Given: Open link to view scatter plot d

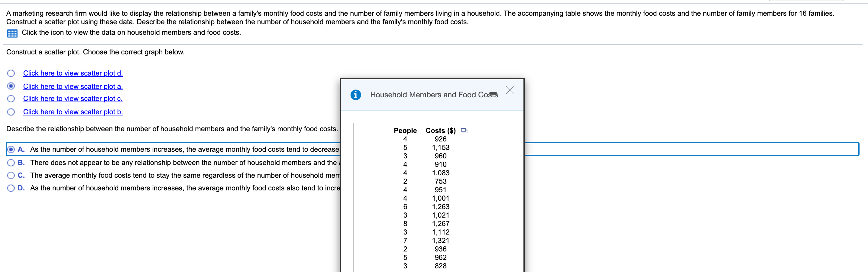Looking at the screenshot, I should [x=73, y=73].
